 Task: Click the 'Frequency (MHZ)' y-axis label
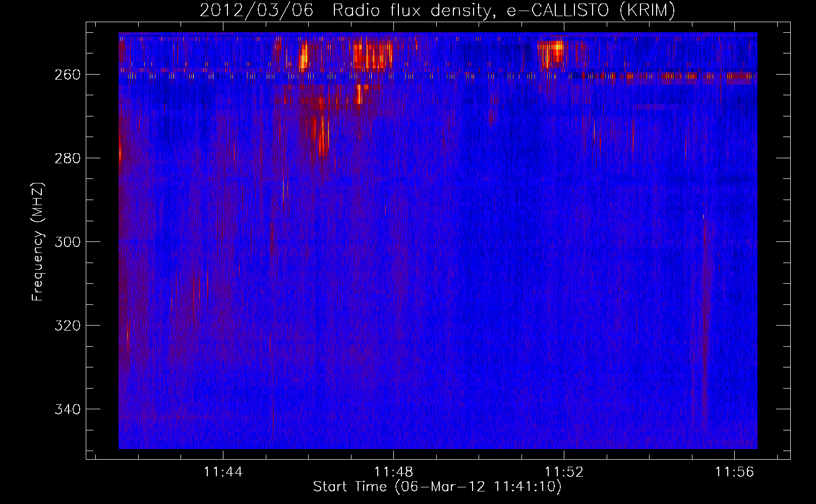(x=38, y=241)
